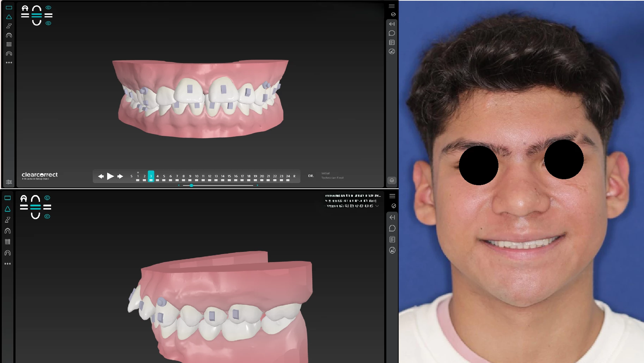
Task: Toggle upper arch eye icon in the bottom viewer
Action: pos(47,198)
